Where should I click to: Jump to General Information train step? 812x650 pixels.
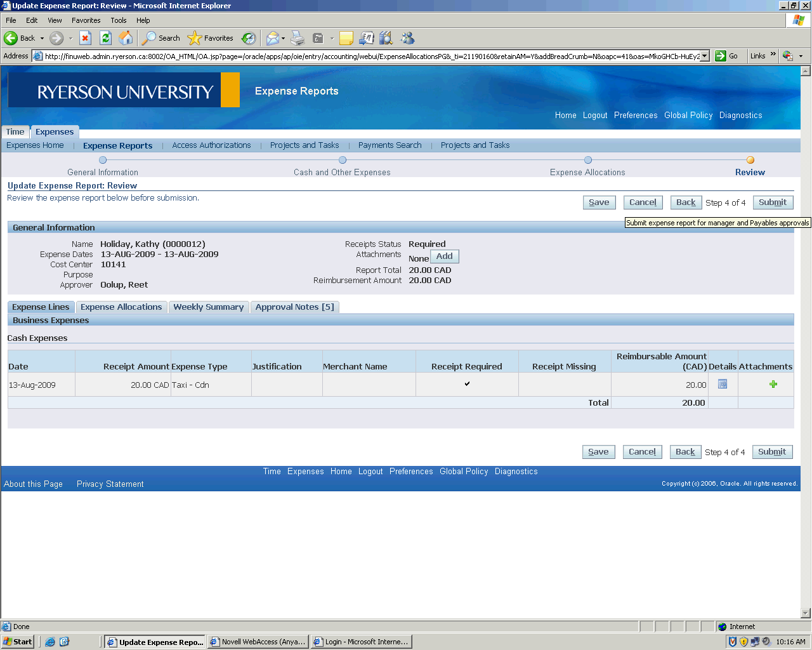[x=103, y=161]
